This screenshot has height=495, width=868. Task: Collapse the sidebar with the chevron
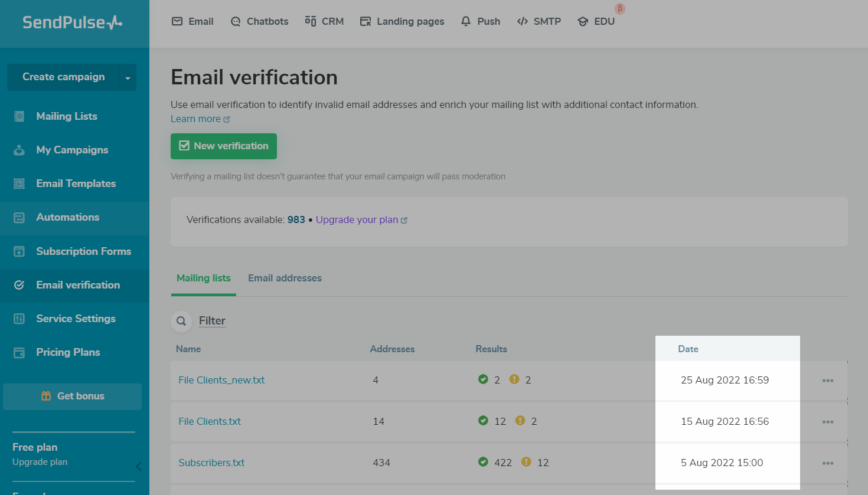[x=138, y=466]
